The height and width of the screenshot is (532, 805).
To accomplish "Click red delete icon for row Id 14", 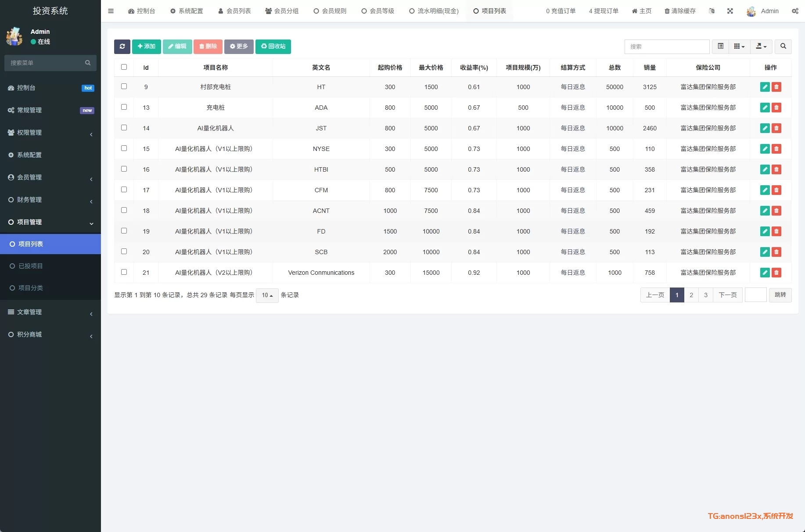I will 776,128.
